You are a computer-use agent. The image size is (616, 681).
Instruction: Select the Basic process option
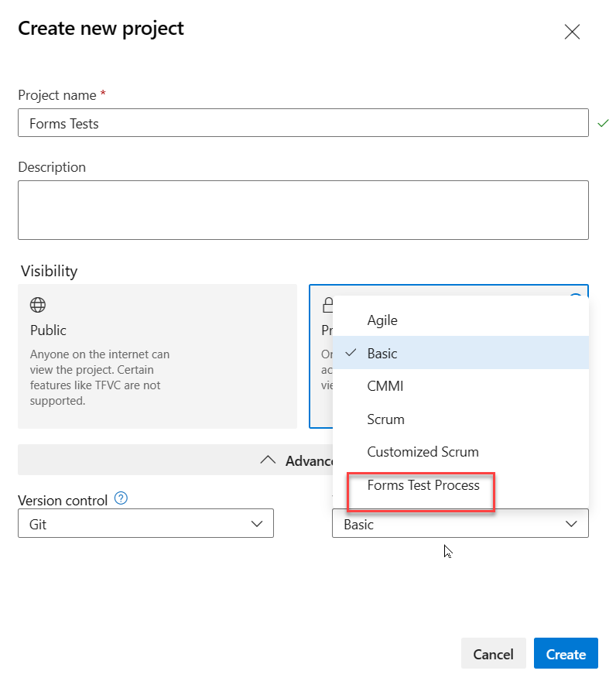382,353
